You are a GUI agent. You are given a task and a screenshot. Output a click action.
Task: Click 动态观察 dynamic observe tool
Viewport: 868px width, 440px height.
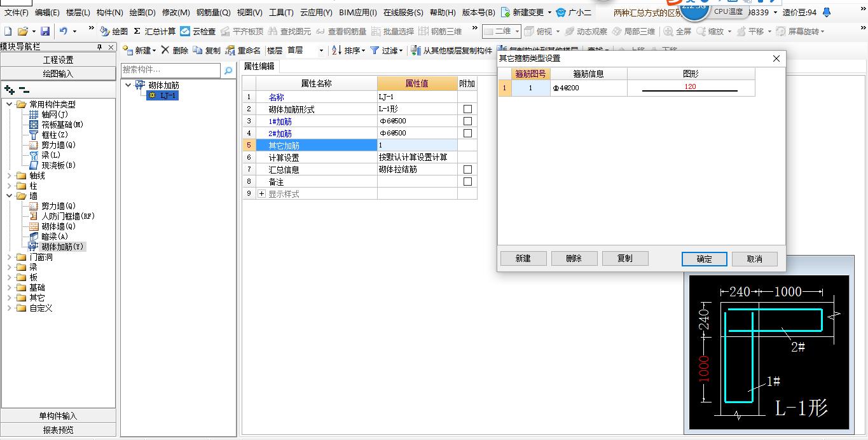[586, 31]
